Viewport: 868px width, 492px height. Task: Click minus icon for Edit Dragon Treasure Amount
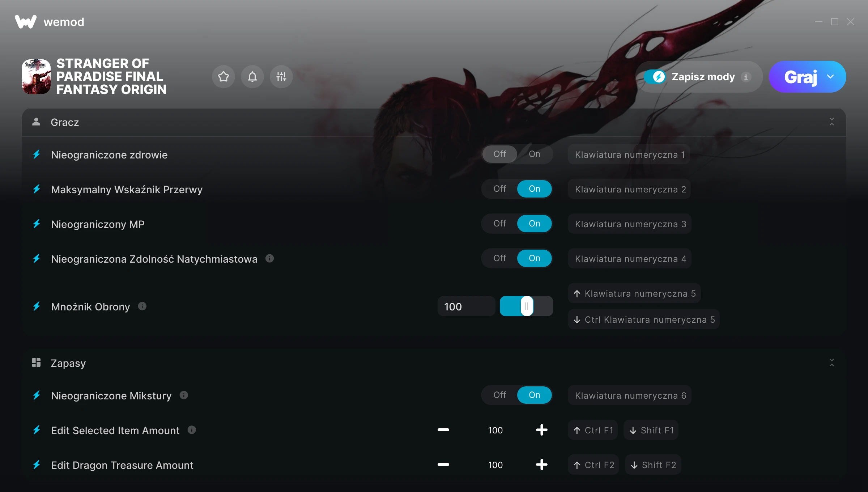coord(443,465)
